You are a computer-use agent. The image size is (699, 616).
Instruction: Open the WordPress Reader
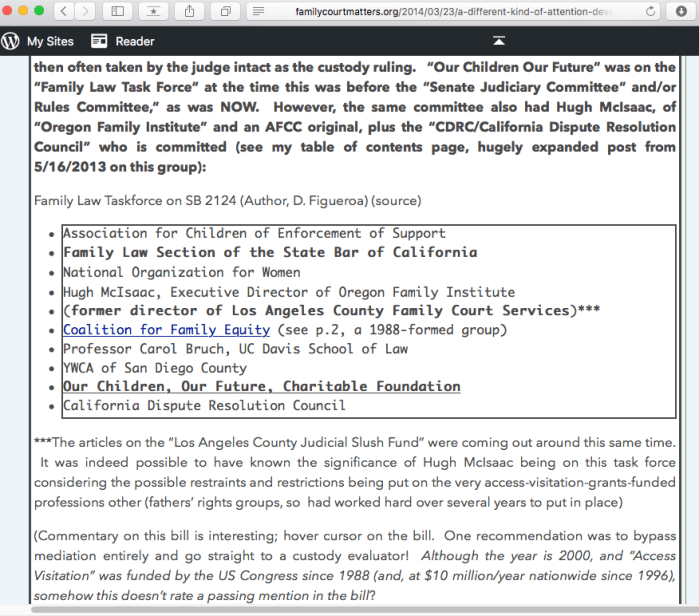pos(134,41)
